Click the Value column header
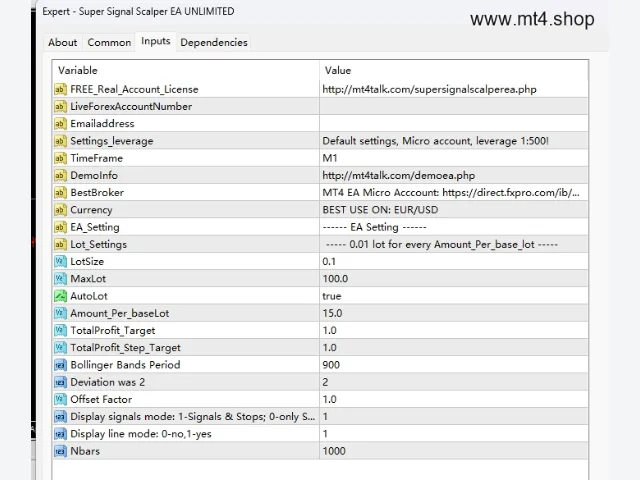The width and height of the screenshot is (640, 480). click(454, 70)
